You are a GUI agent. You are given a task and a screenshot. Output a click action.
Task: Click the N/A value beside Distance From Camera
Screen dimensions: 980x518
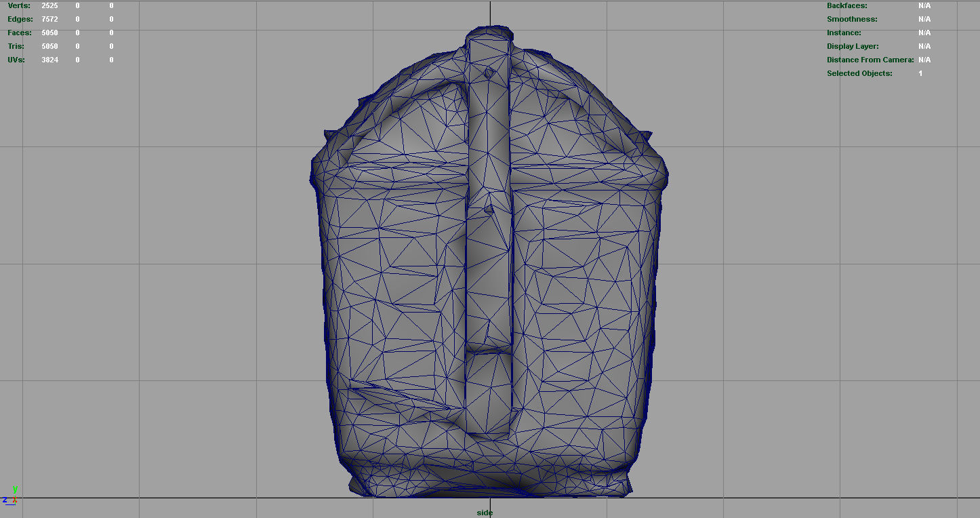tap(924, 60)
